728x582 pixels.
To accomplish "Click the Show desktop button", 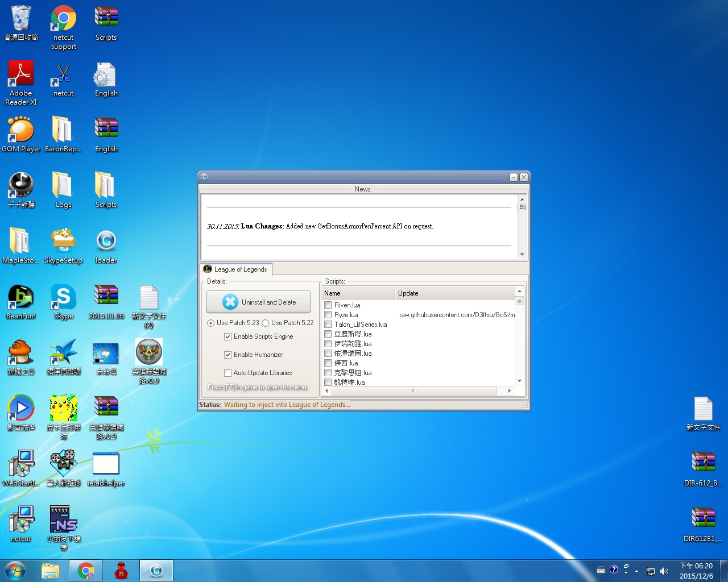I will click(724, 571).
